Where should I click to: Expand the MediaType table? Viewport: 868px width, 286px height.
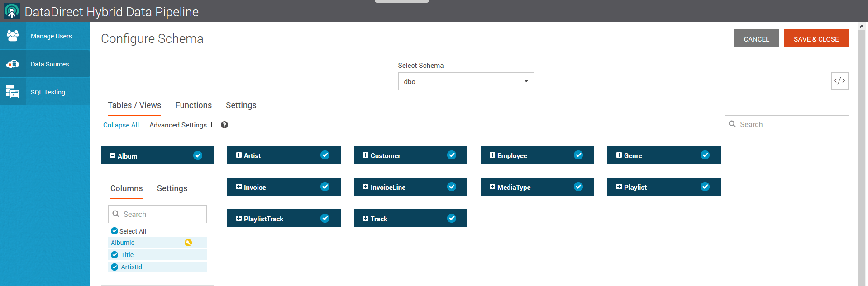pyautogui.click(x=492, y=187)
